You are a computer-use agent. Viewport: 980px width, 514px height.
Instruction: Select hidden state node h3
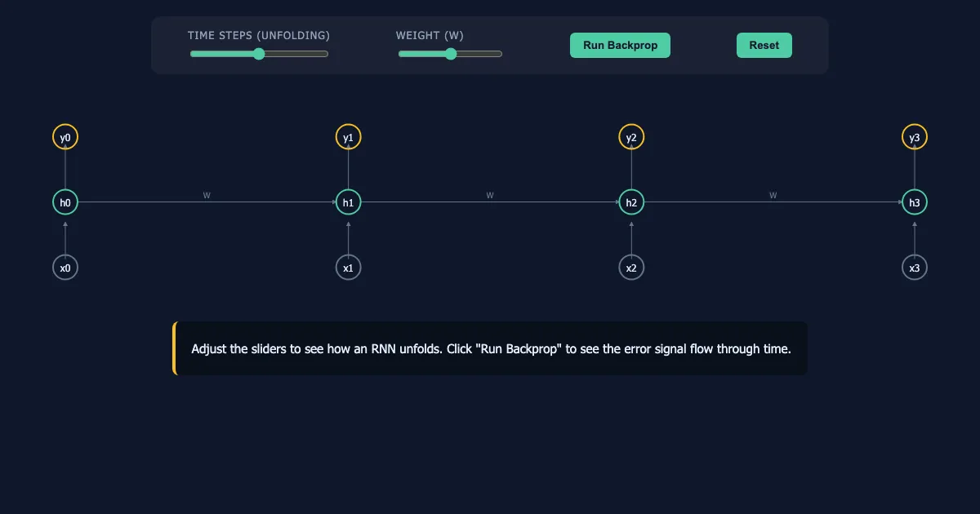915,202
